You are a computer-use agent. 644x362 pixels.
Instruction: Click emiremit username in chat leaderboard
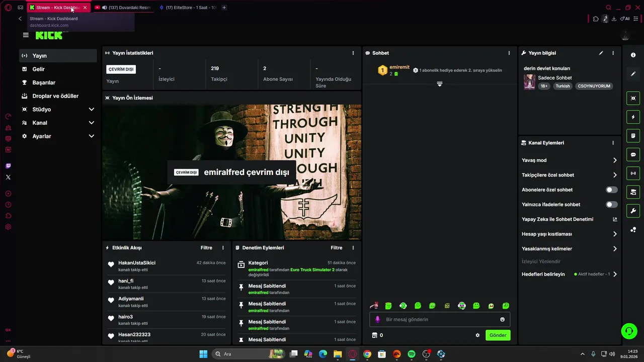[399, 67]
